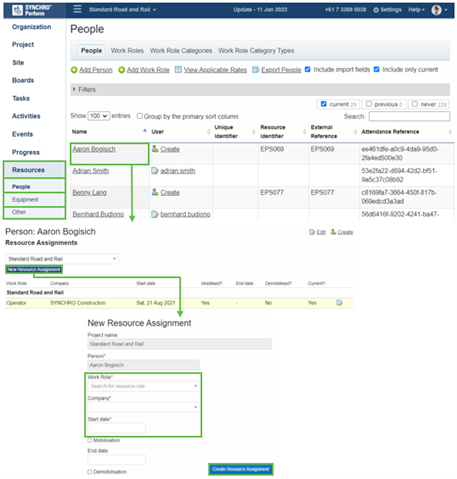Viewport: 457px width, 479px height.
Task: Open the Show entries count dropdown
Action: (x=99, y=116)
